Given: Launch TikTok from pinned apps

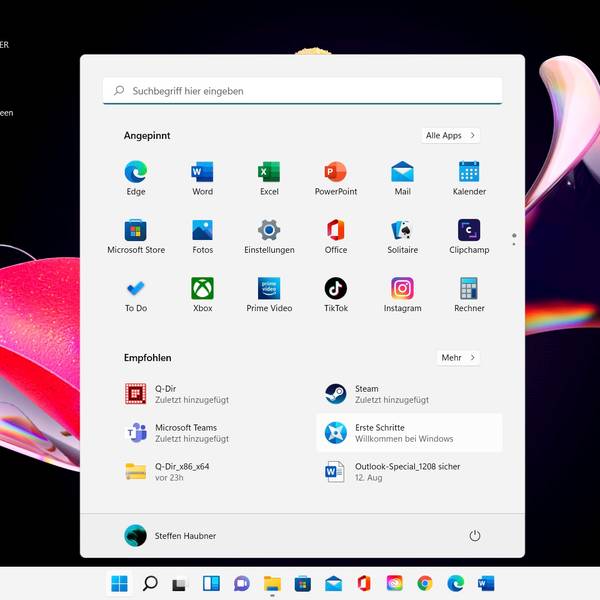Looking at the screenshot, I should click(336, 294).
